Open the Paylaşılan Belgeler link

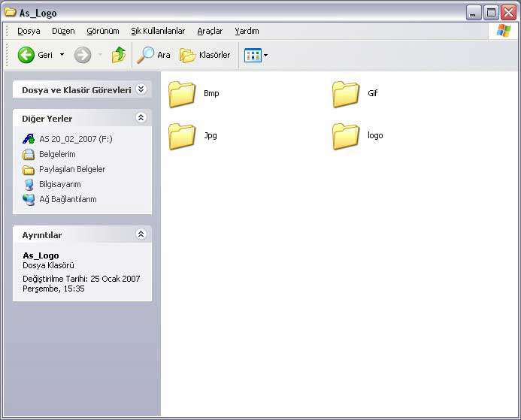pyautogui.click(x=72, y=169)
